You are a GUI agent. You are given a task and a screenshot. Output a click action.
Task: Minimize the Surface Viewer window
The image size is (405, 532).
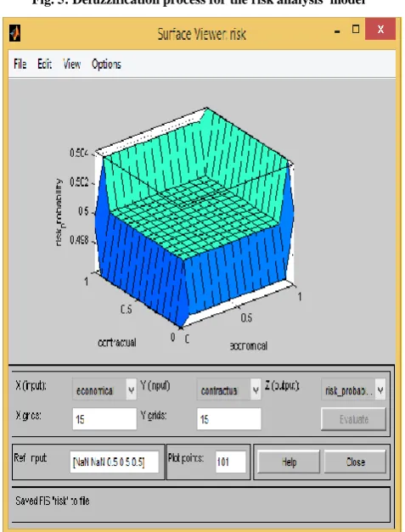(337, 31)
